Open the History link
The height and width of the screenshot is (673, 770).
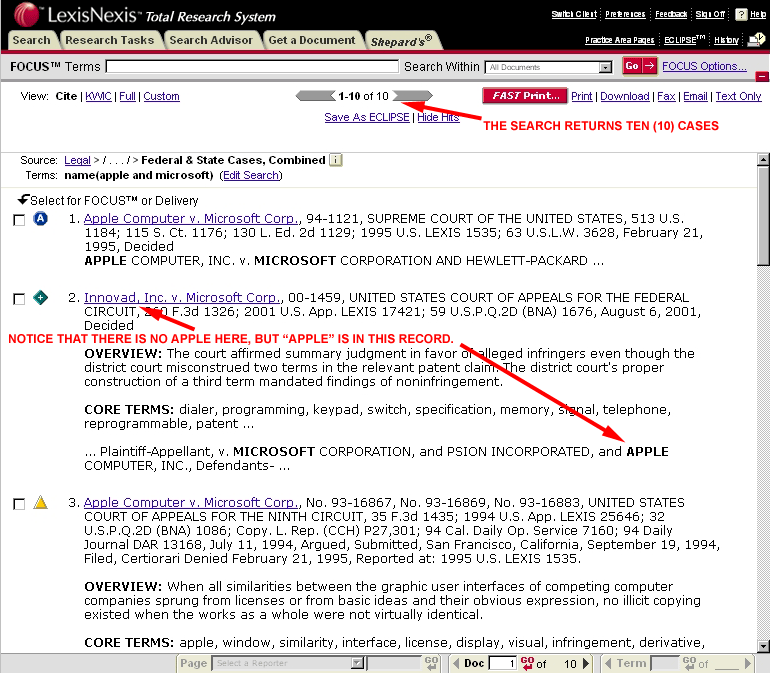[x=726, y=40]
